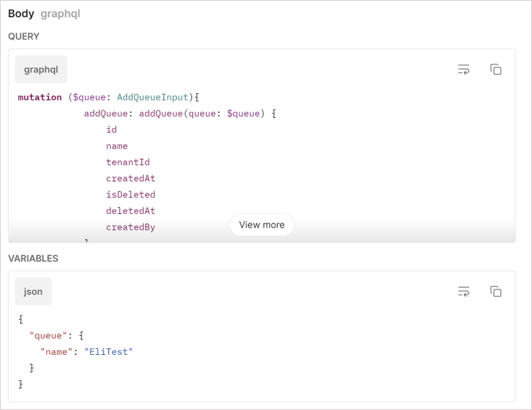Screen dimensions: 532x410
Task: Expand query with View more button
Action: coord(262,225)
